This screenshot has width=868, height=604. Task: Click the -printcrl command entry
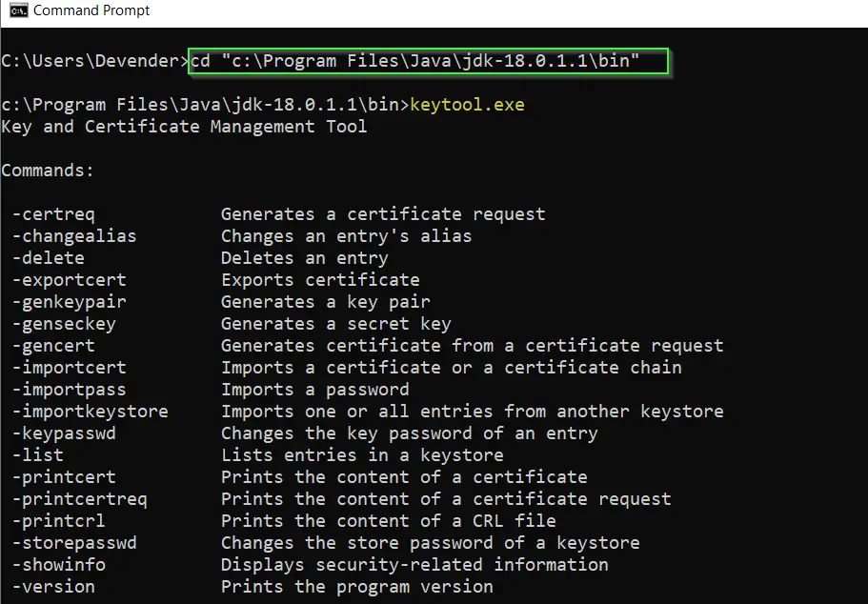[57, 520]
